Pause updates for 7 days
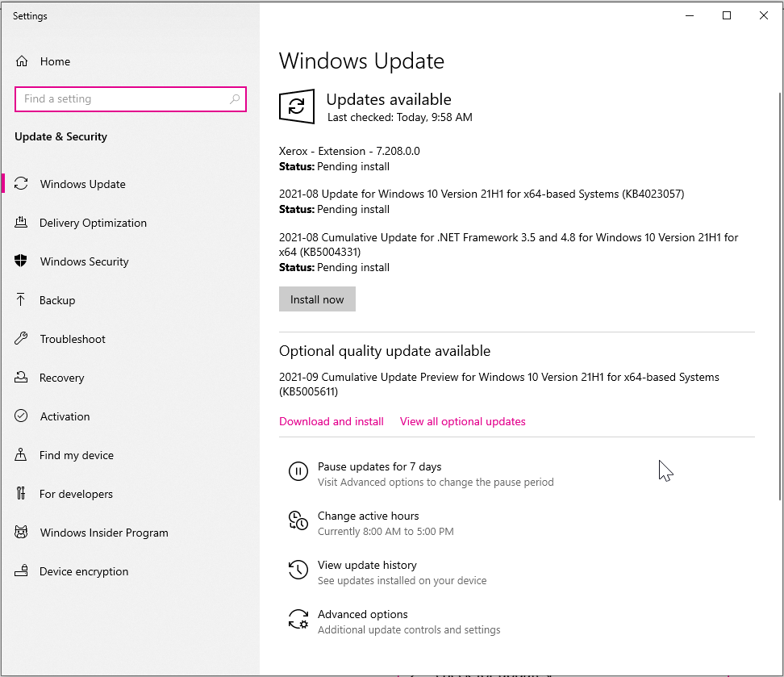Screen dimensions: 784x677 click(380, 466)
